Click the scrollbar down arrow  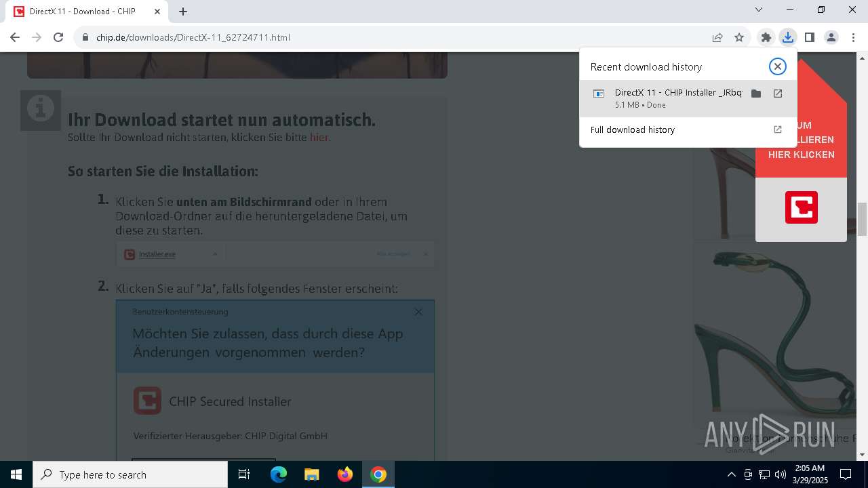pos(863,455)
